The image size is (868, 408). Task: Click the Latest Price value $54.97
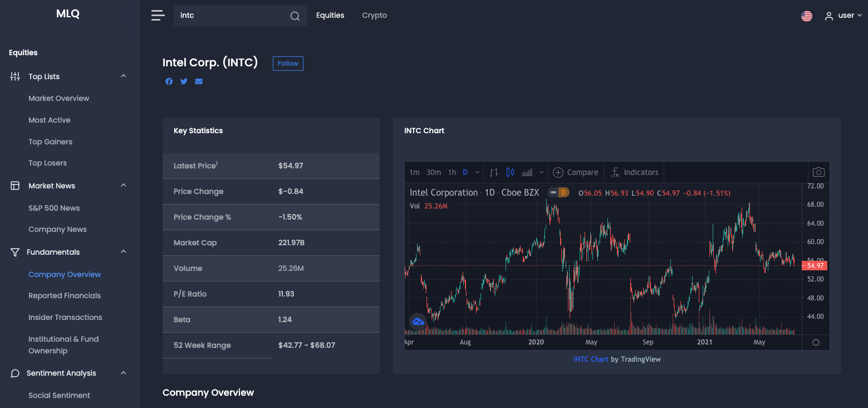[291, 166]
